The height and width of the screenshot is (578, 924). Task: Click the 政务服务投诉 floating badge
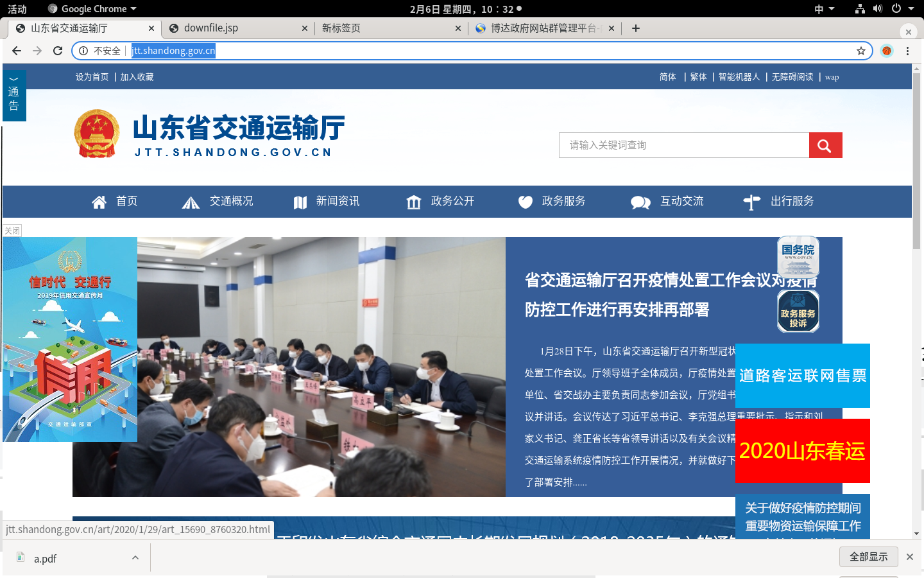pyautogui.click(x=798, y=311)
